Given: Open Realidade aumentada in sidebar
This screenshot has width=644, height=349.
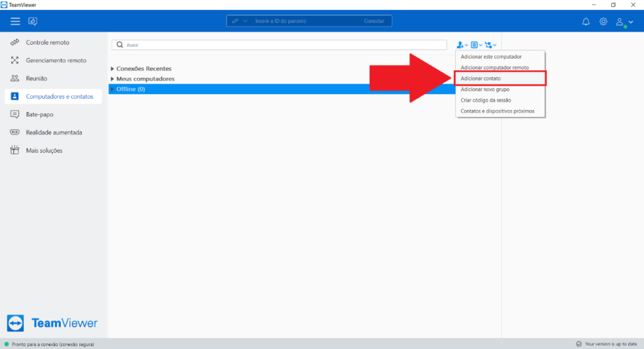Looking at the screenshot, I should point(53,133).
